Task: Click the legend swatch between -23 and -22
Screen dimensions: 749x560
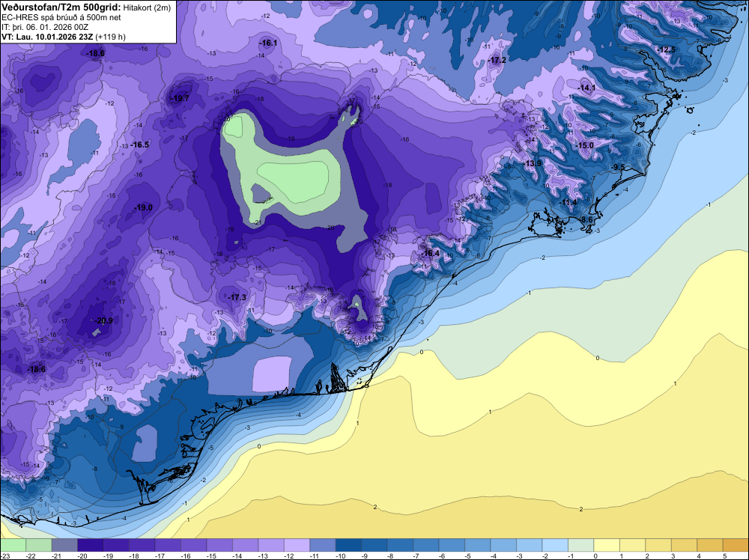Action: pos(13,545)
